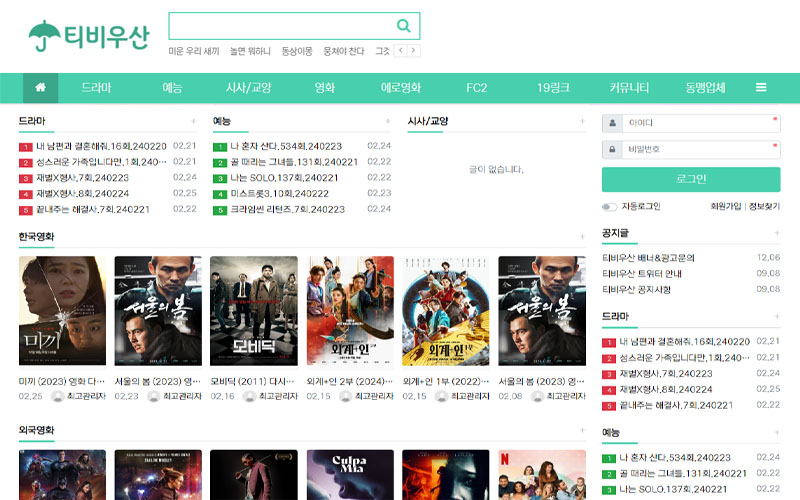This screenshot has height=500, width=800.
Task: Click the 미운 우리 새끼 keyword link
Action: pyautogui.click(x=194, y=51)
